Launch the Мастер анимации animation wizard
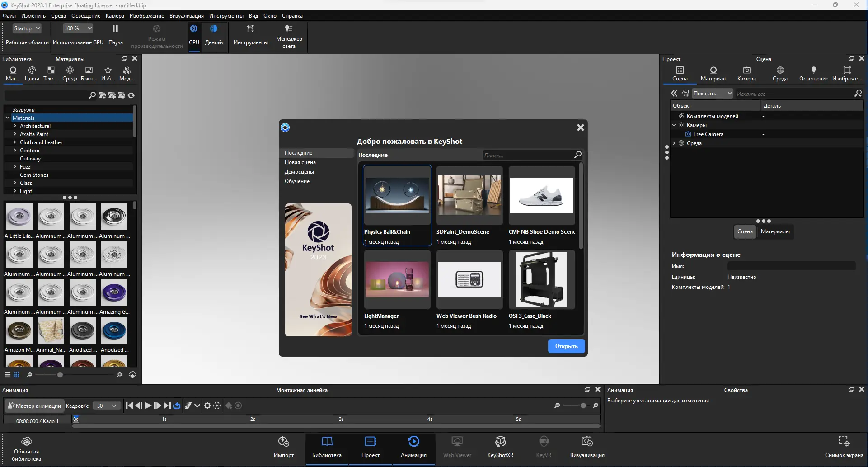868x467 pixels. point(34,406)
